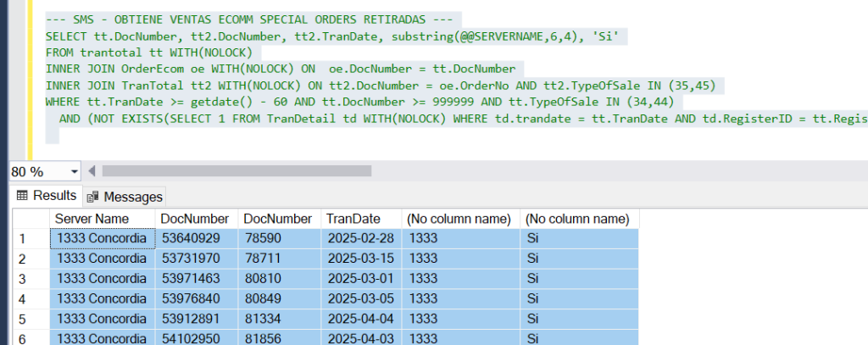Click the TranDate cell 2025-04-03
The image size is (868, 345).
361,337
